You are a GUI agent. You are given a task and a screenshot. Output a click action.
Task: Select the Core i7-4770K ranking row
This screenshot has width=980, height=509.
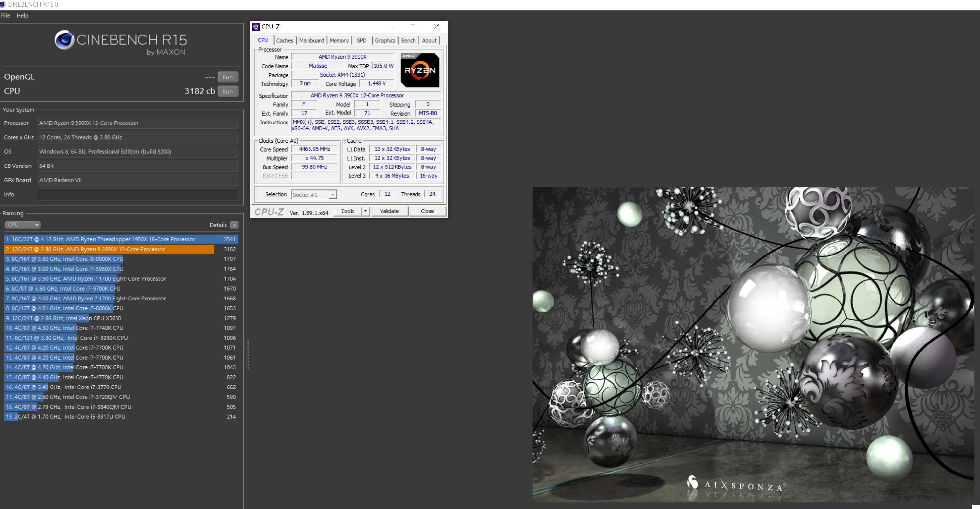[x=121, y=377]
